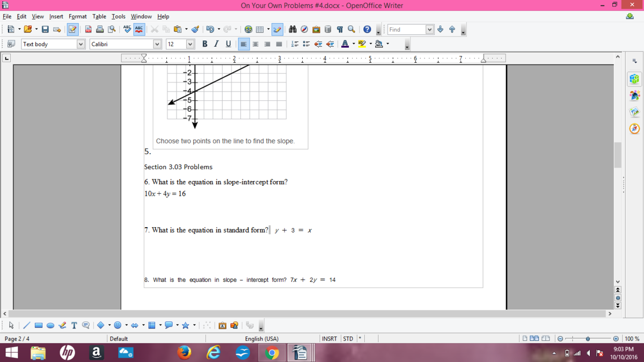Toggle italic formatting
This screenshot has height=362, width=644.
click(x=216, y=44)
